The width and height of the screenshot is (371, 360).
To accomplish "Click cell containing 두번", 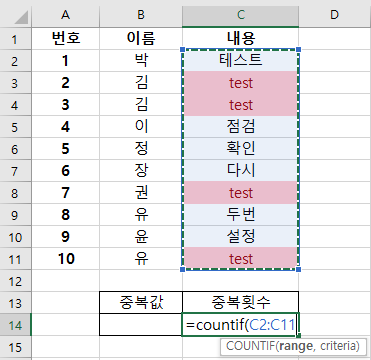I will click(240, 215).
